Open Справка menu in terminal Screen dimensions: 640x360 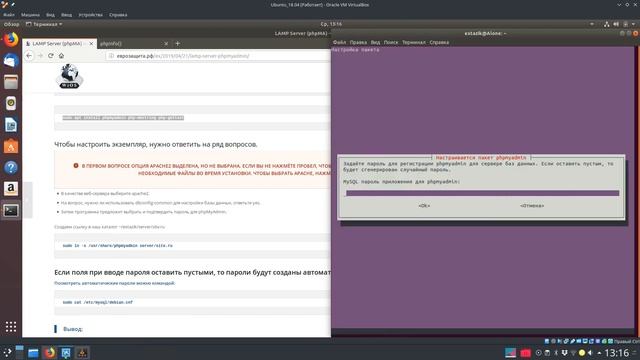click(439, 42)
